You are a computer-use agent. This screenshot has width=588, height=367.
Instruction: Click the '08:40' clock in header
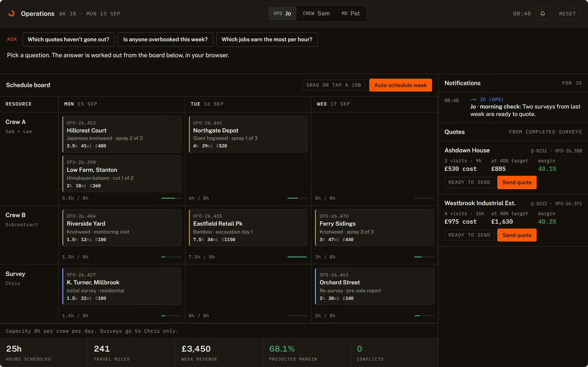[x=522, y=14]
